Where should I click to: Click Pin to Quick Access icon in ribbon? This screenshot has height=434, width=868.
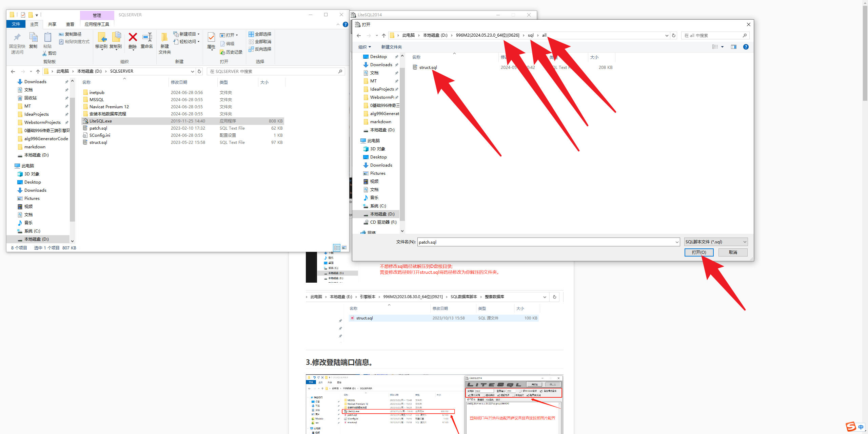pyautogui.click(x=17, y=43)
